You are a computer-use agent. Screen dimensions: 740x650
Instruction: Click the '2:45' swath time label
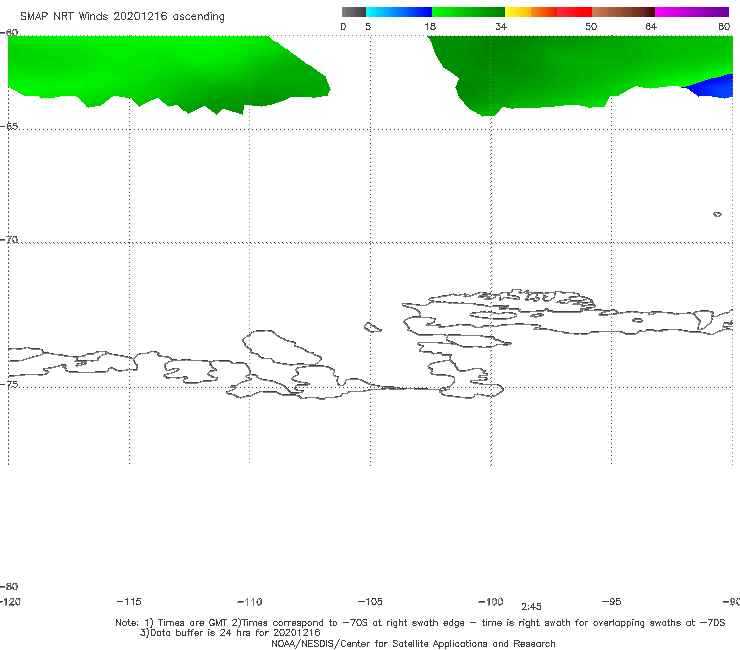pos(531,607)
